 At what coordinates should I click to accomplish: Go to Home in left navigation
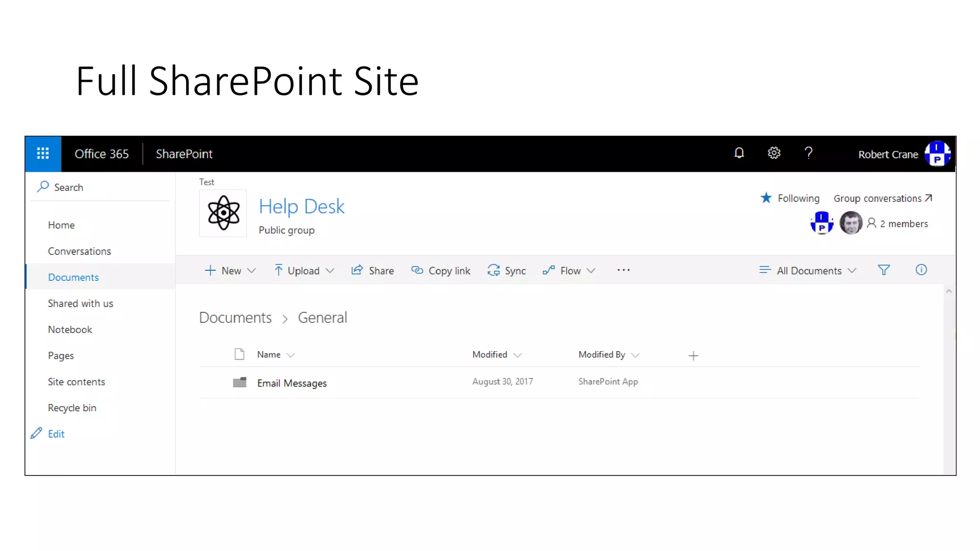click(x=61, y=225)
